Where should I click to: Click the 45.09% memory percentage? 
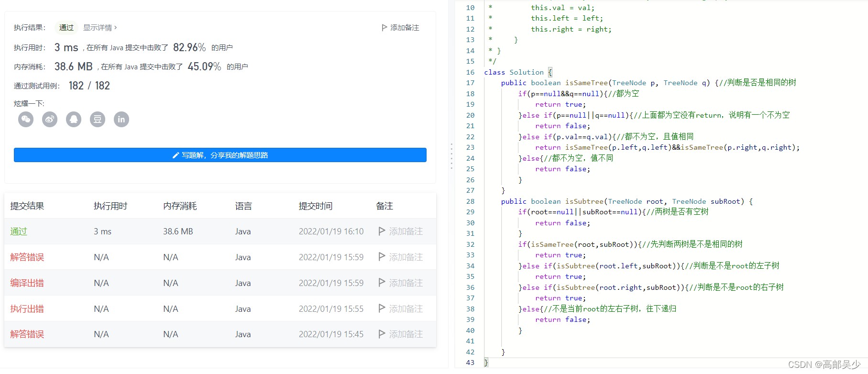click(204, 66)
